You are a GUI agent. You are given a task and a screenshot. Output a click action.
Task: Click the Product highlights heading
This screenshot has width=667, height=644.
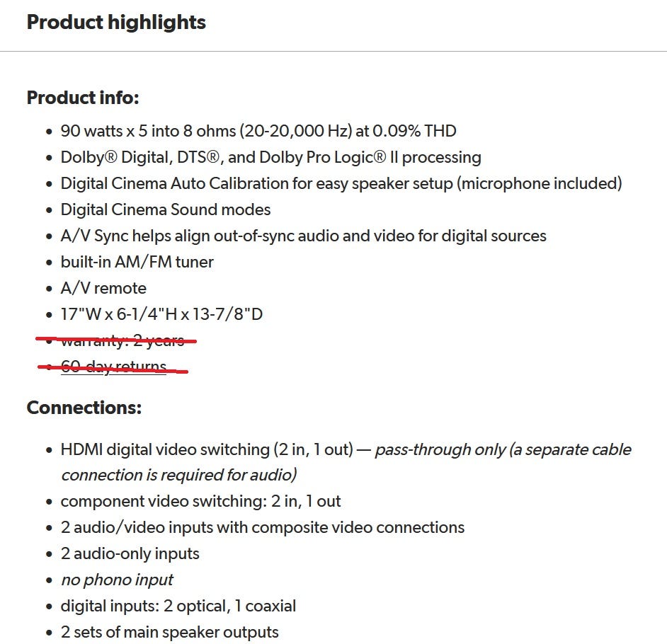click(116, 22)
